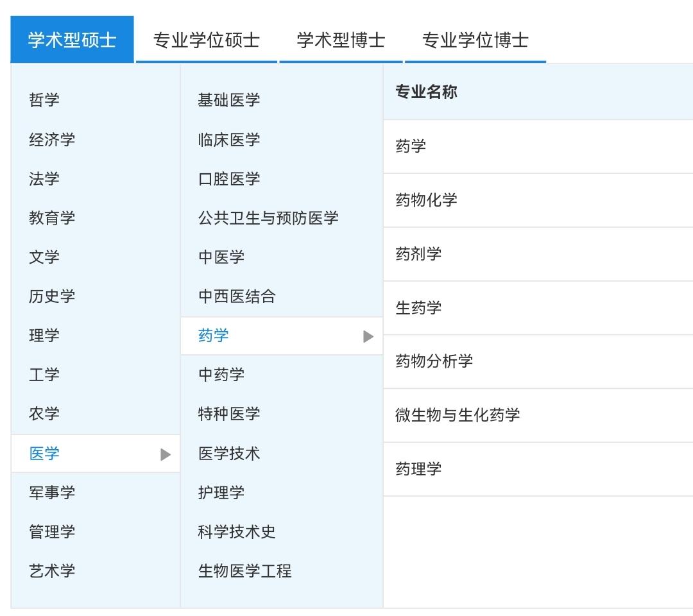The image size is (693, 616).
Task: Open the 药理学 major entry
Action: coord(419,469)
